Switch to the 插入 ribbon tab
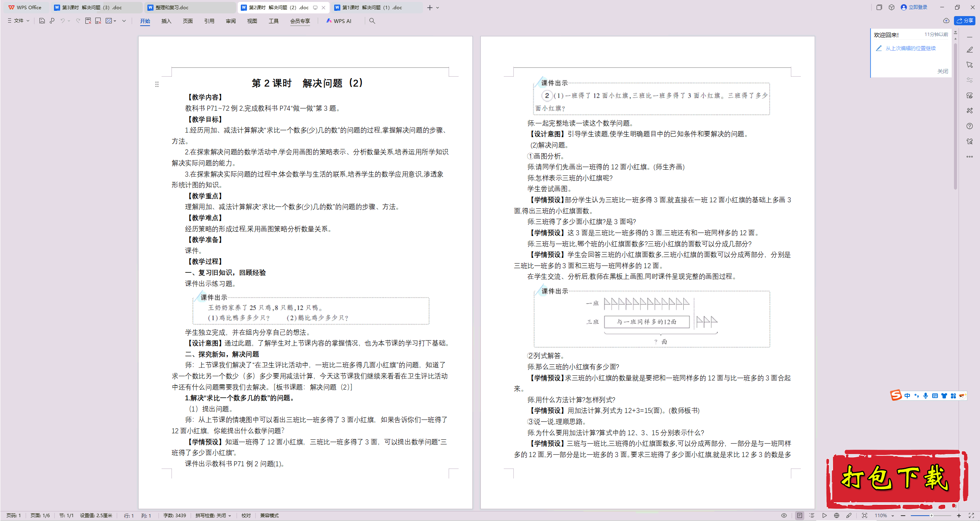 click(166, 21)
